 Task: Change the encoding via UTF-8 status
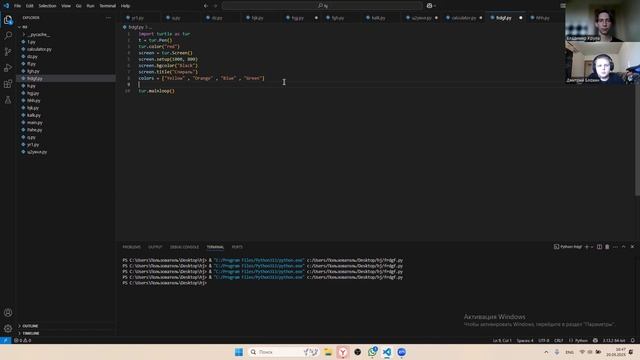pos(544,340)
